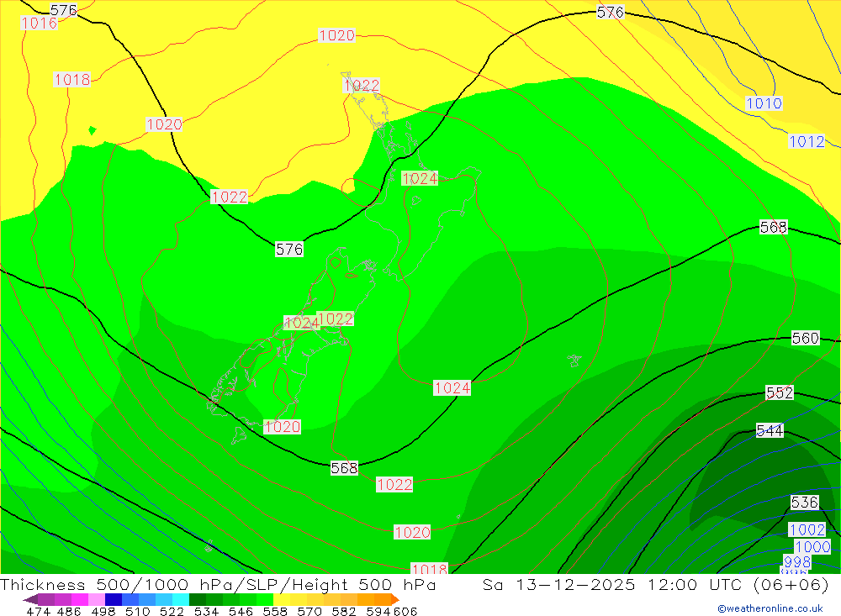Select the pink swatch in the legend bar
This screenshot has height=616, width=841.
[x=97, y=599]
